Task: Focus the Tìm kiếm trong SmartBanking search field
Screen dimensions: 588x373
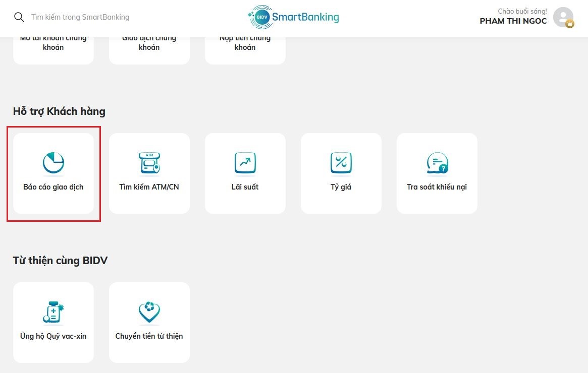Action: click(80, 17)
